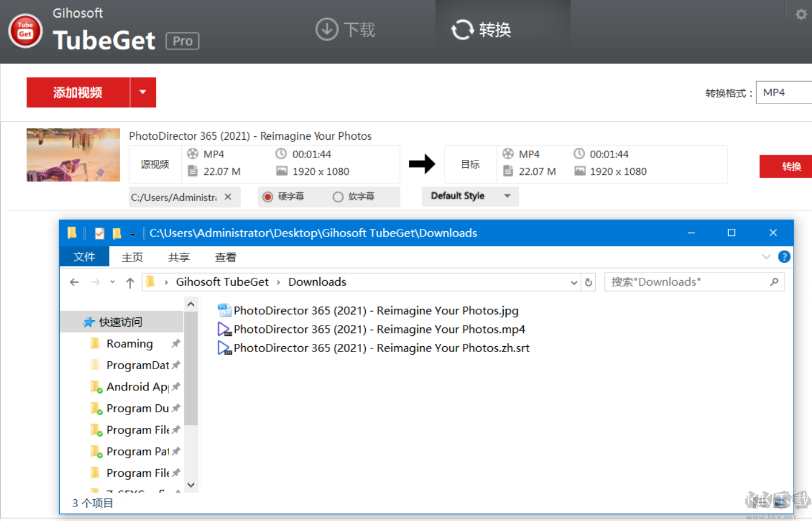Minimize the Explorer window
This screenshot has width=812, height=521.
pyautogui.click(x=691, y=232)
